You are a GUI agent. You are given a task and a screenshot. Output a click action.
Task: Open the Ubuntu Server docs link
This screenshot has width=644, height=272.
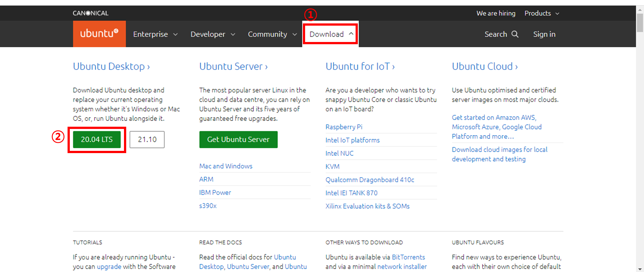point(248,267)
